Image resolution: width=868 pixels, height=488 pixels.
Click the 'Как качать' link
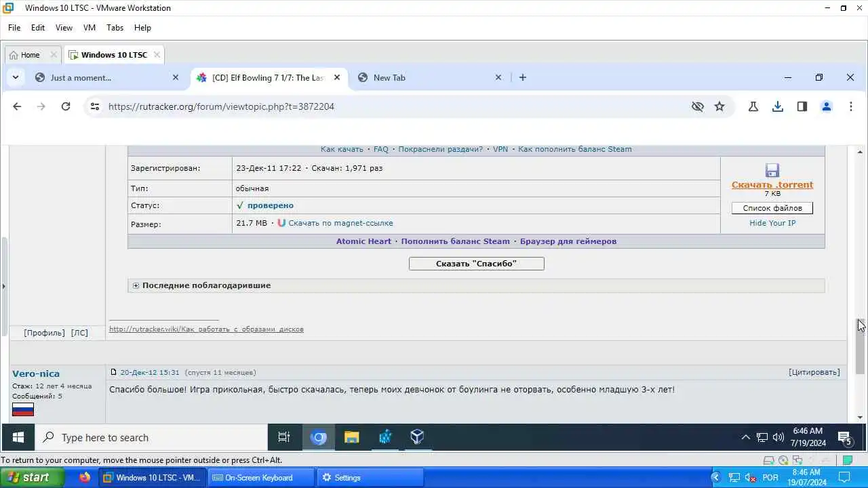coord(342,149)
